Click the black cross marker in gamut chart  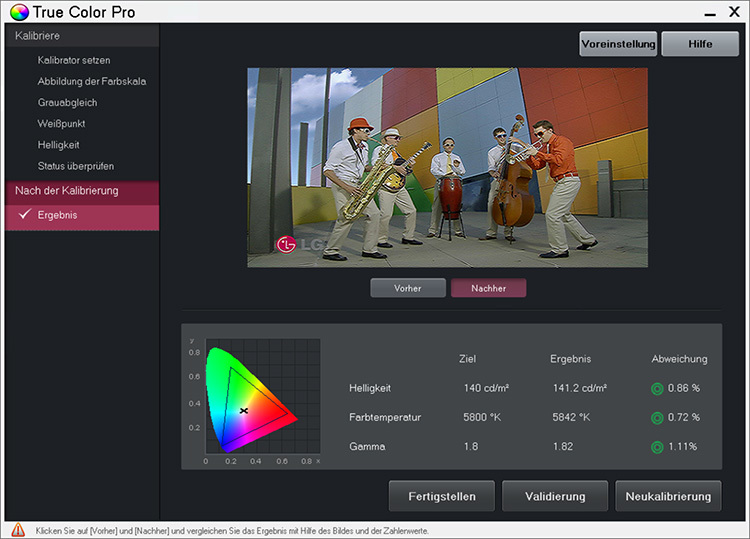pyautogui.click(x=243, y=410)
